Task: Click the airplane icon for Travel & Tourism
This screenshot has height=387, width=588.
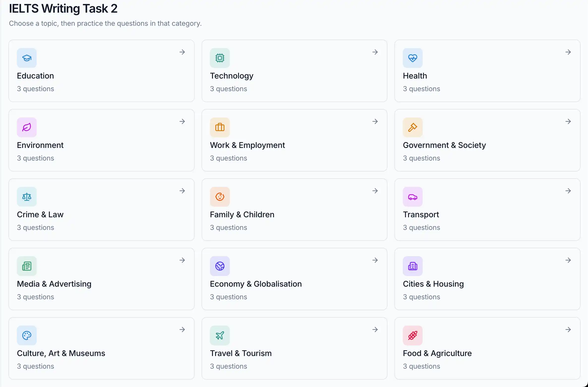Action: pyautogui.click(x=220, y=335)
